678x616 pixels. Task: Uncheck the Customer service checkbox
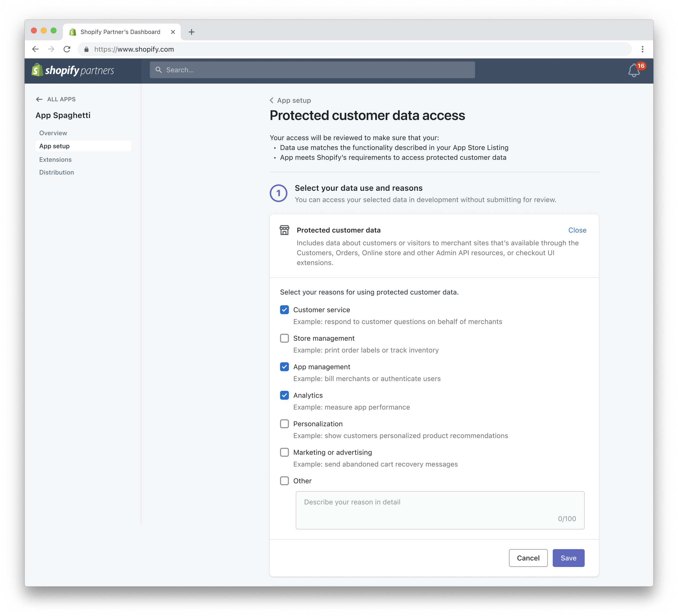pos(284,310)
